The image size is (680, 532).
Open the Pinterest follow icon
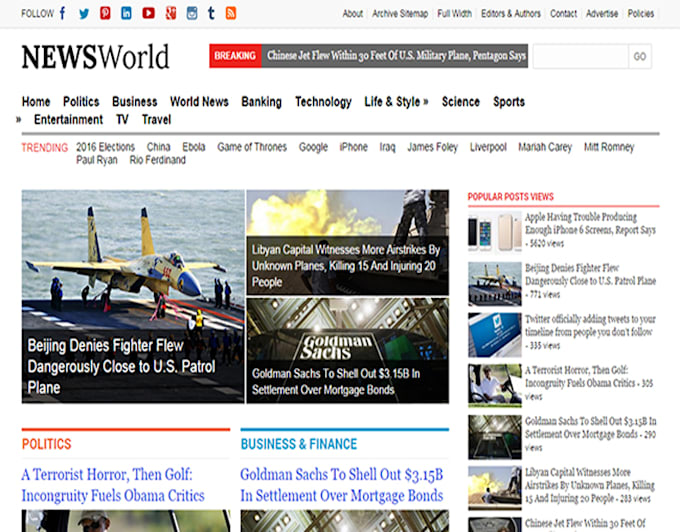coord(105,13)
